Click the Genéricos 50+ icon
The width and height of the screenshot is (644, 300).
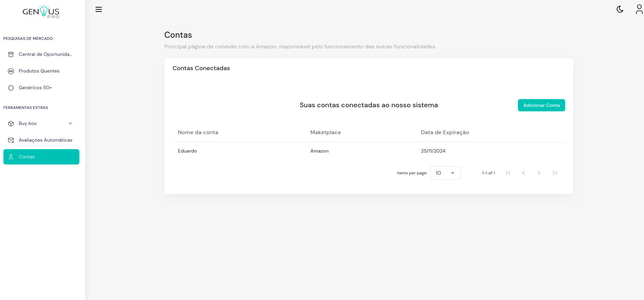11,88
